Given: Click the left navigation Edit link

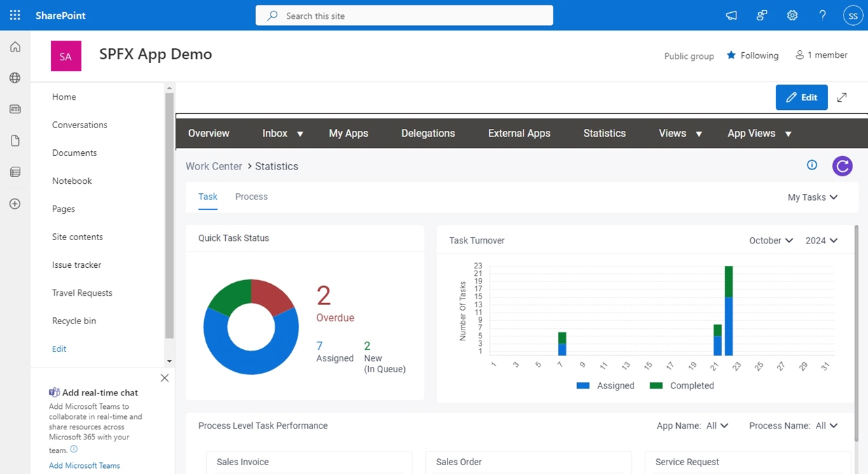Looking at the screenshot, I should (59, 349).
